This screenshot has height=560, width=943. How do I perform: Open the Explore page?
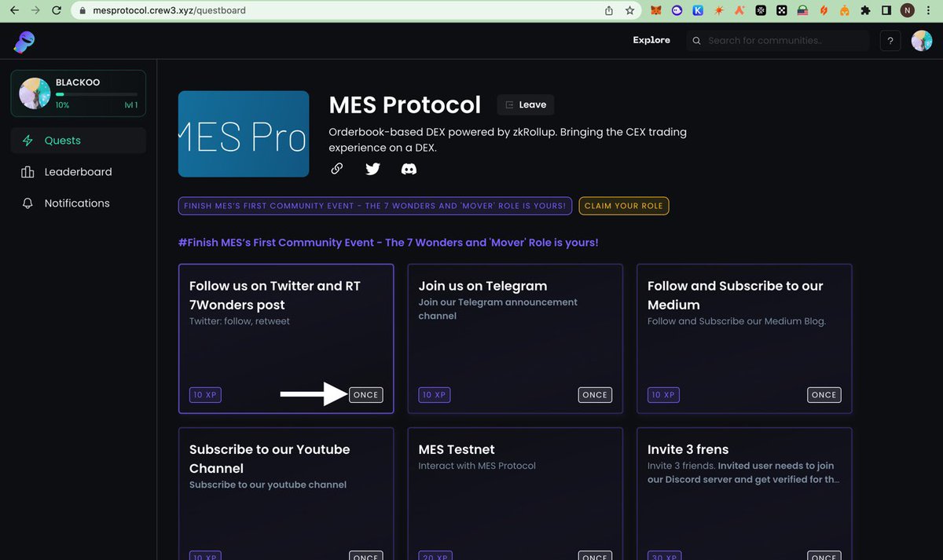coord(651,40)
